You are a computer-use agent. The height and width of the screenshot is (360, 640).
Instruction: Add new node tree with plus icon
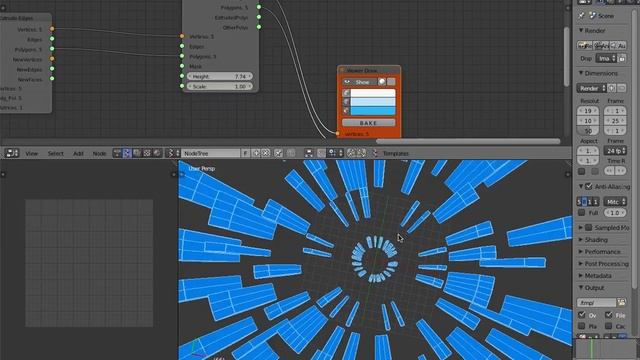coord(256,153)
